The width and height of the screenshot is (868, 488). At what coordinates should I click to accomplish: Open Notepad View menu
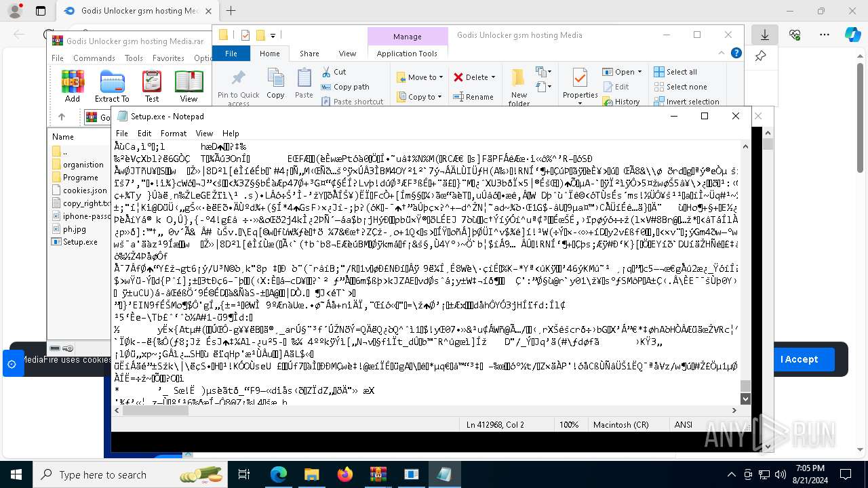(204, 134)
